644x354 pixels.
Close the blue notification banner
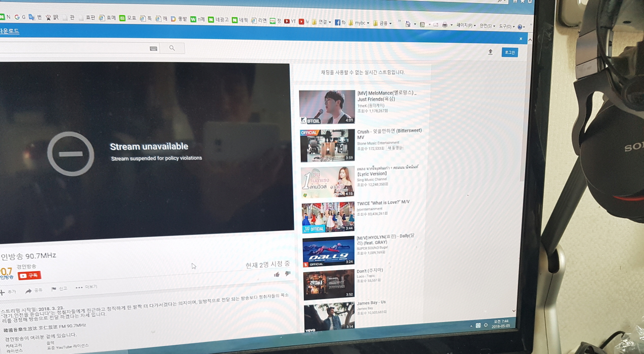click(520, 39)
